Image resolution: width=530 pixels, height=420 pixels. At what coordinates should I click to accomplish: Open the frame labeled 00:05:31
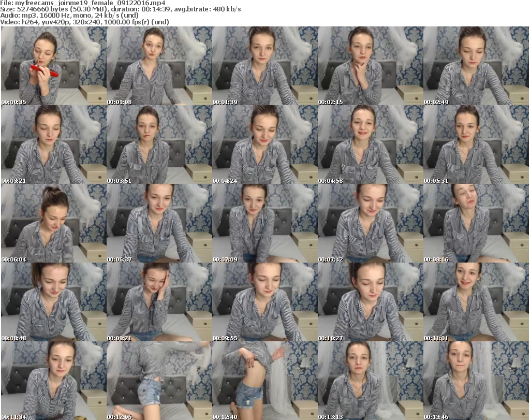(x=476, y=144)
